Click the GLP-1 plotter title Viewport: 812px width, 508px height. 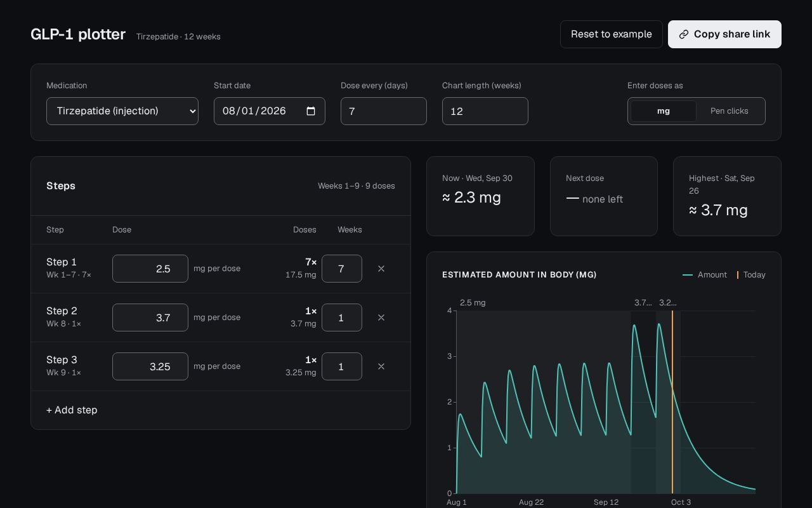(x=78, y=34)
